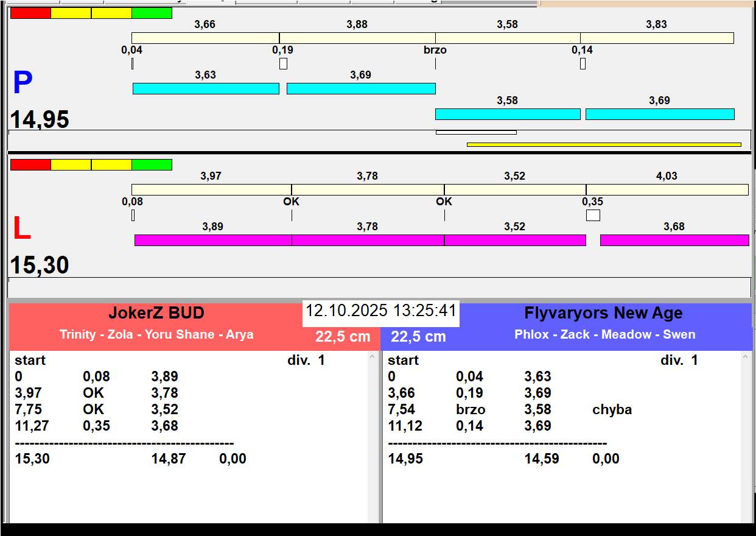This screenshot has height=536, width=756.
Task: Click div. 1 in the Flyvaryors panel
Action: (679, 360)
